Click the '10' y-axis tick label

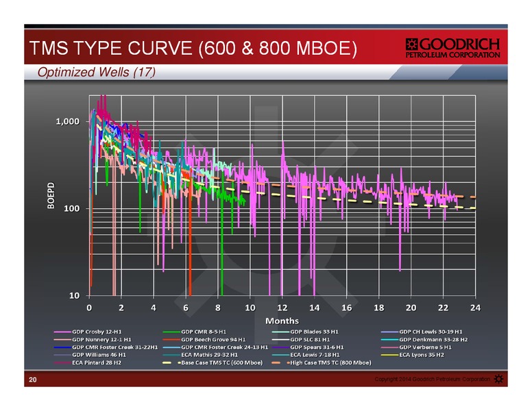74,295
